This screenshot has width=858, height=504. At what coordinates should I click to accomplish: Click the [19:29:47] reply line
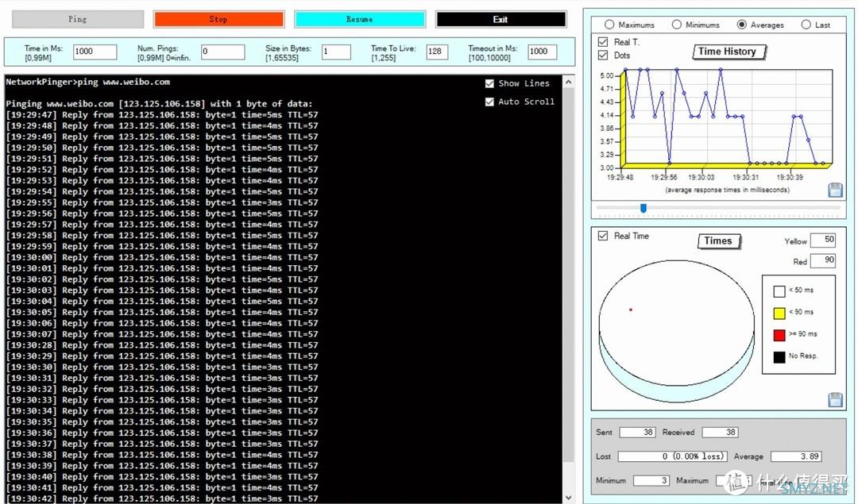(x=162, y=115)
